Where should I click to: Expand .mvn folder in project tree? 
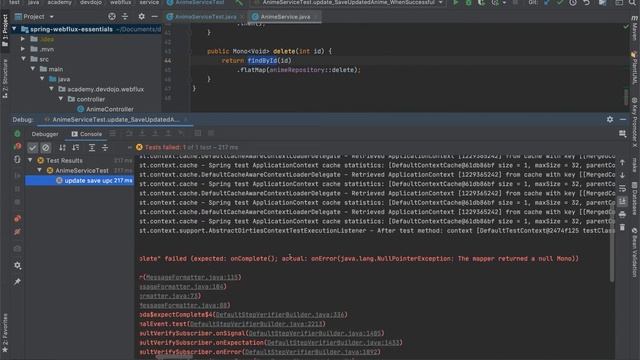[23, 49]
